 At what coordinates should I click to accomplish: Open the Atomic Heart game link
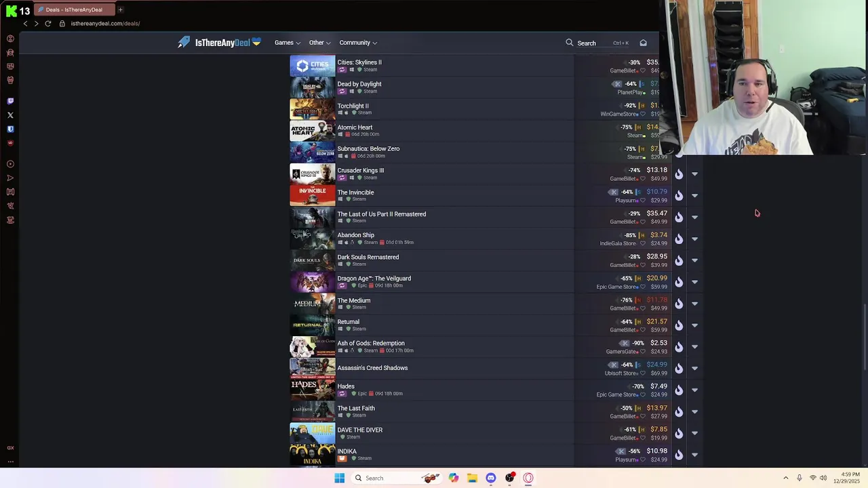coord(355,127)
